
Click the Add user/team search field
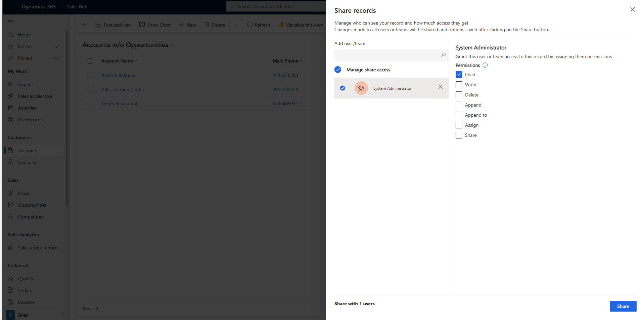386,55
